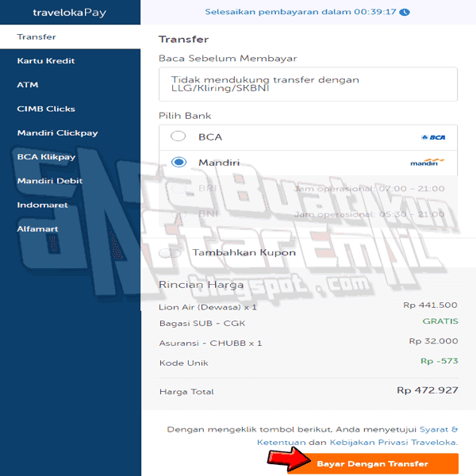Screen dimensions: 476x476
Task: Open CIMB Clicks payment option
Action: coord(46,109)
